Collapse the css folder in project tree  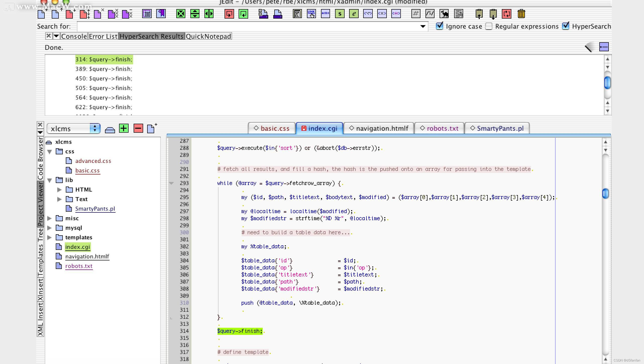(x=49, y=151)
